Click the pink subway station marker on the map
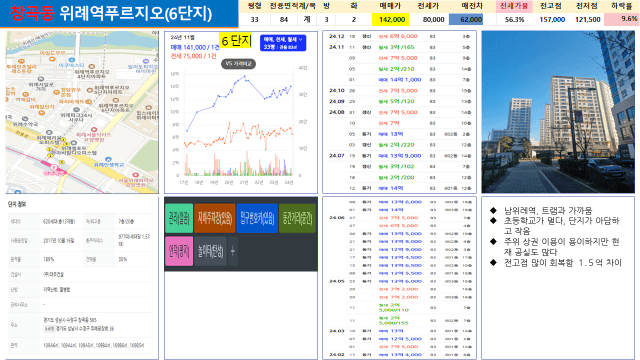The image size is (640, 360). [x=53, y=167]
